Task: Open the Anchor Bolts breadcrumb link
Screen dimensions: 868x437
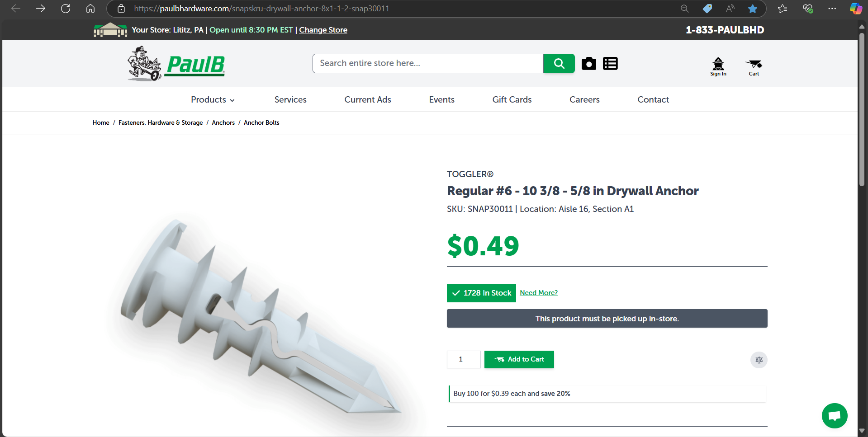Action: (x=261, y=122)
